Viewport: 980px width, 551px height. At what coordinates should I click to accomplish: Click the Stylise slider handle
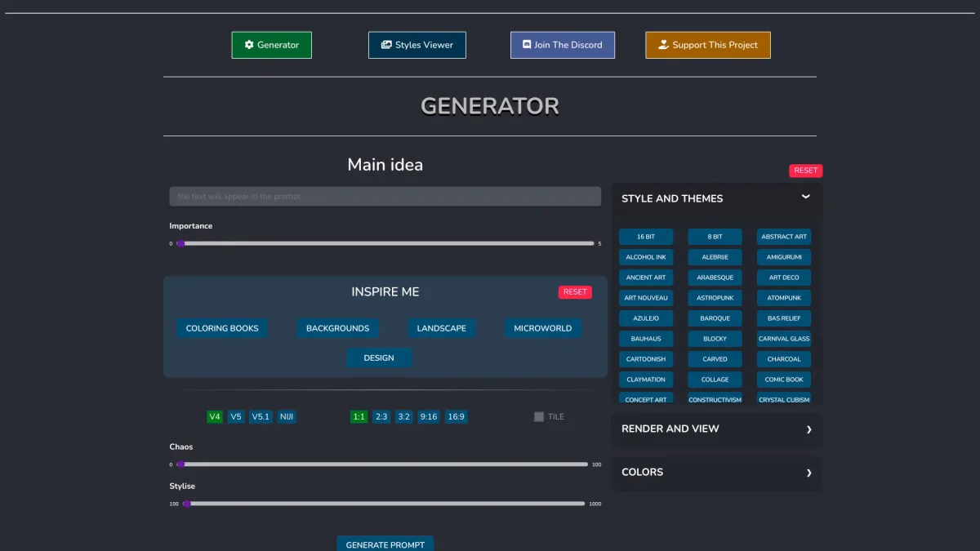pos(187,504)
